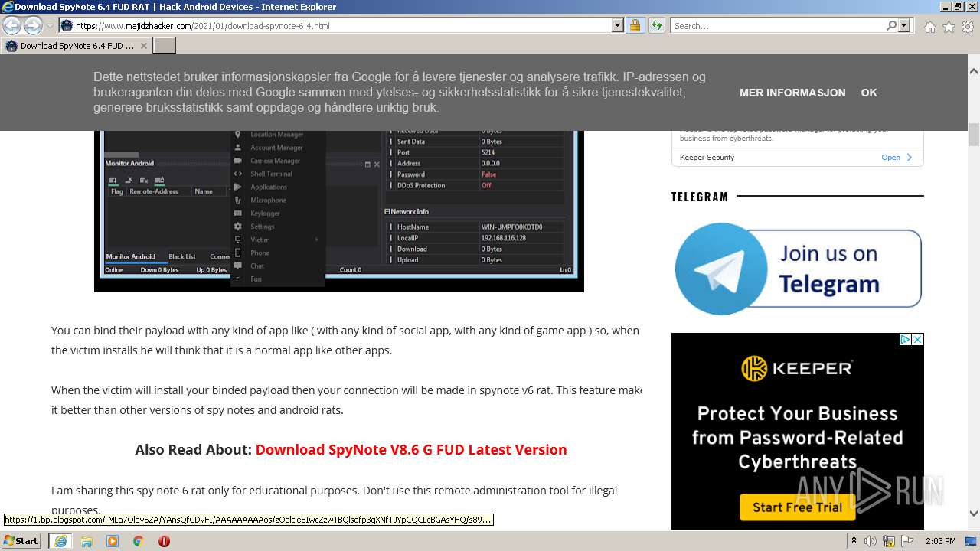
Task: Click the red Opera taskbar icon
Action: (x=164, y=541)
